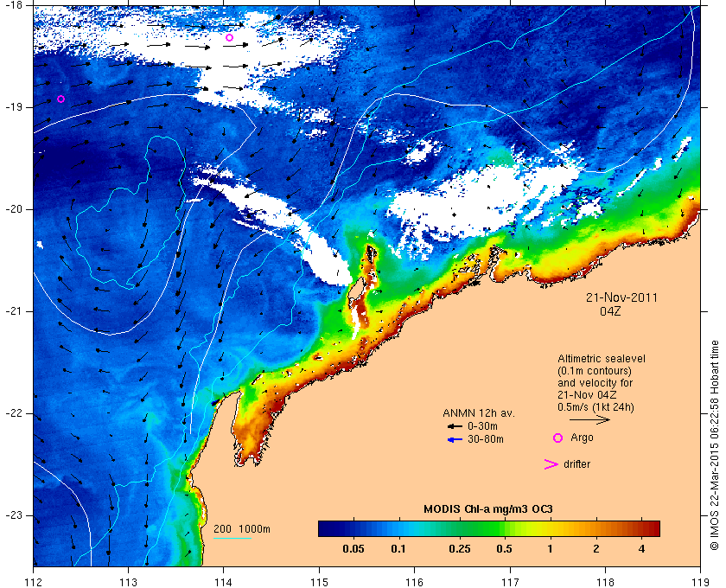Click the longitude axis label "112"
The width and height of the screenshot is (726, 588).
34,583
